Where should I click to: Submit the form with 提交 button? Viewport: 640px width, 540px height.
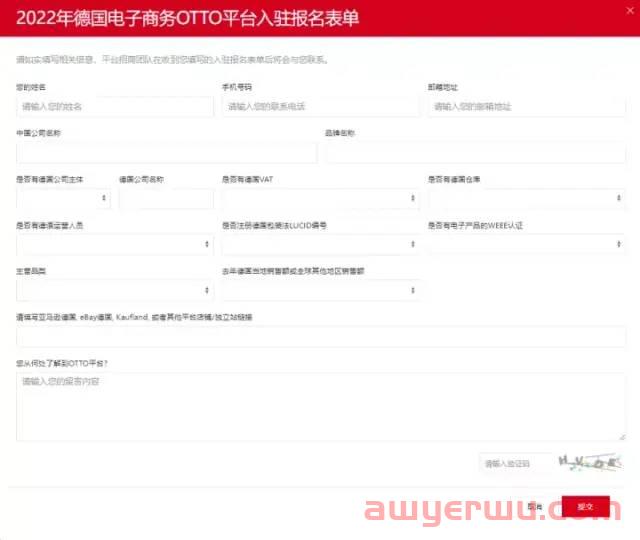(586, 507)
